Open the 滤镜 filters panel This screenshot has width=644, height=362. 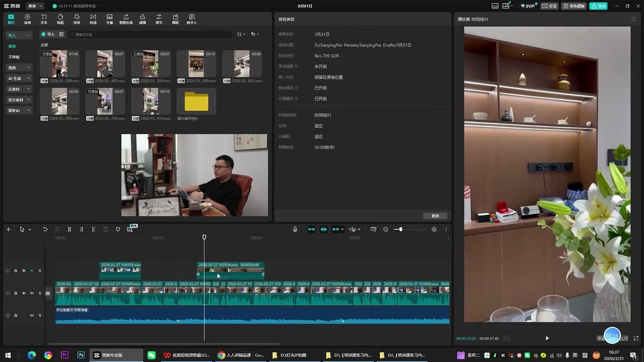[142, 19]
